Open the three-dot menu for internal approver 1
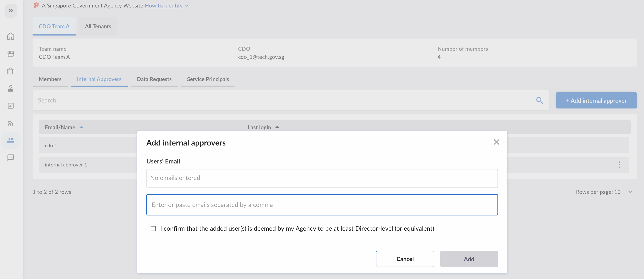Screen dimensions: 644x279 coord(619,165)
